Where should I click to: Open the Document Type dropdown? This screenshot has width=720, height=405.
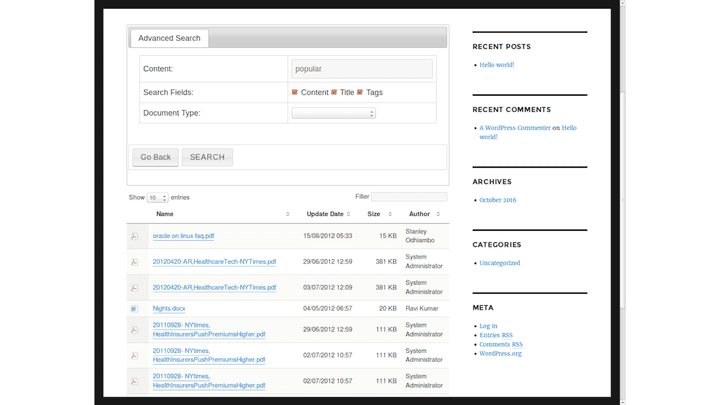click(334, 113)
